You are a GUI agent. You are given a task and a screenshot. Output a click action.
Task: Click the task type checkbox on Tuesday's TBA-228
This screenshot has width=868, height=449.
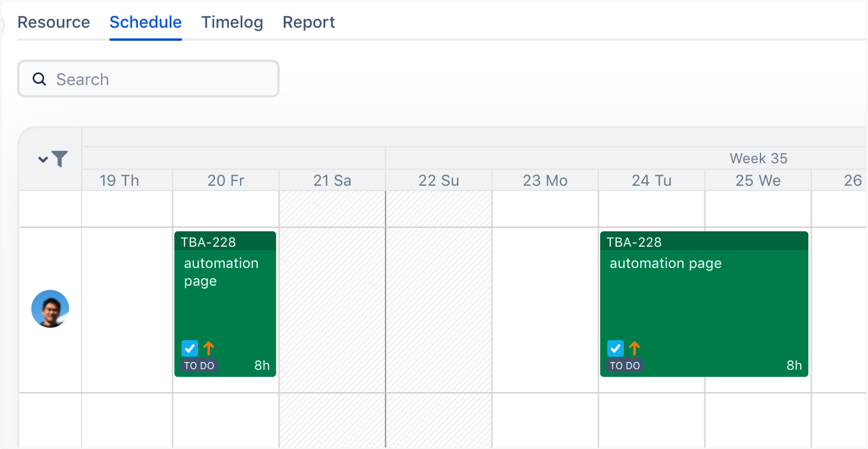click(x=615, y=348)
